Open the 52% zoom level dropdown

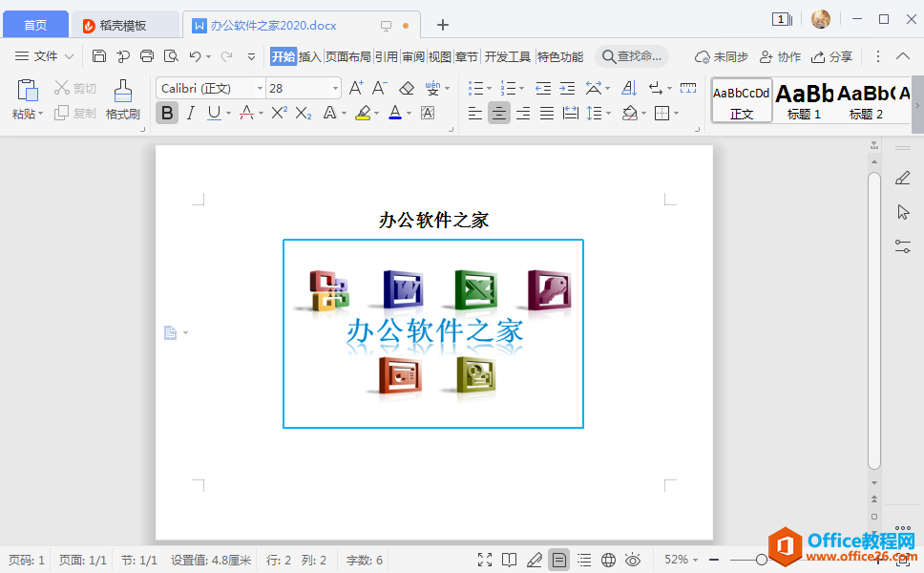tap(682, 560)
